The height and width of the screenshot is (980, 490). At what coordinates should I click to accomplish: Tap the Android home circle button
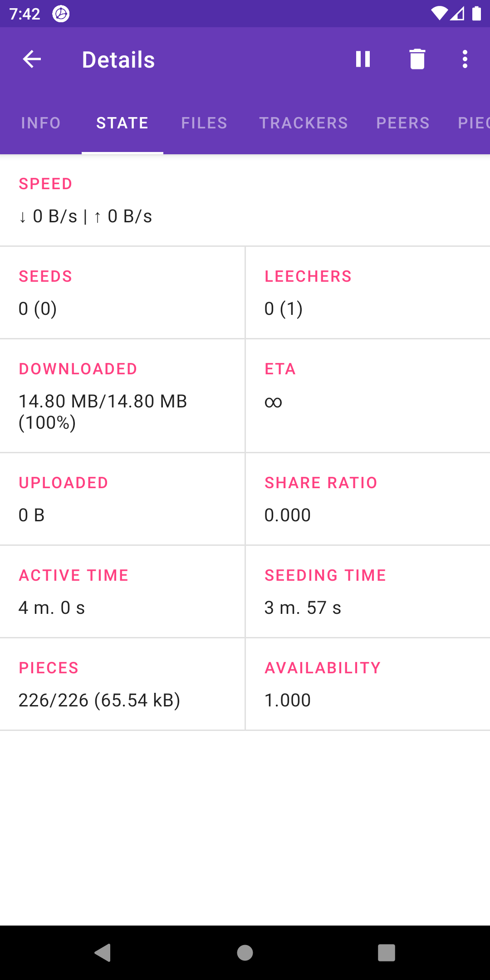coord(245,953)
